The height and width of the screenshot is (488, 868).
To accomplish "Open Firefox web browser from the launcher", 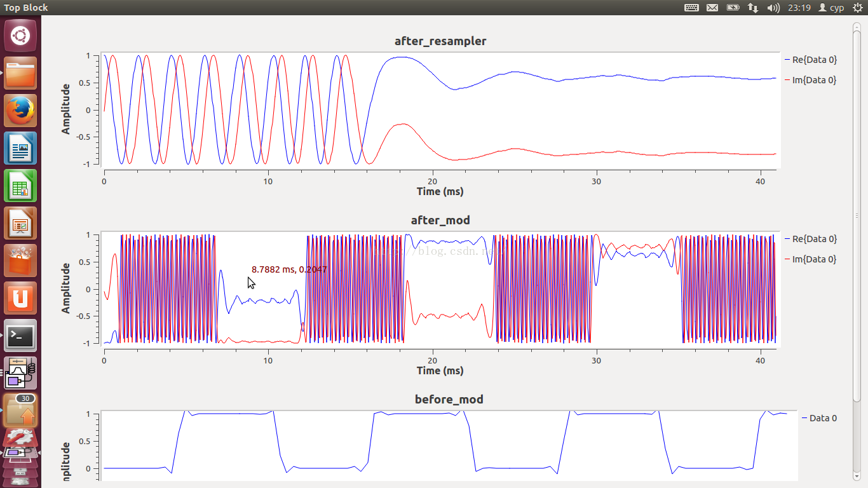I will click(20, 111).
